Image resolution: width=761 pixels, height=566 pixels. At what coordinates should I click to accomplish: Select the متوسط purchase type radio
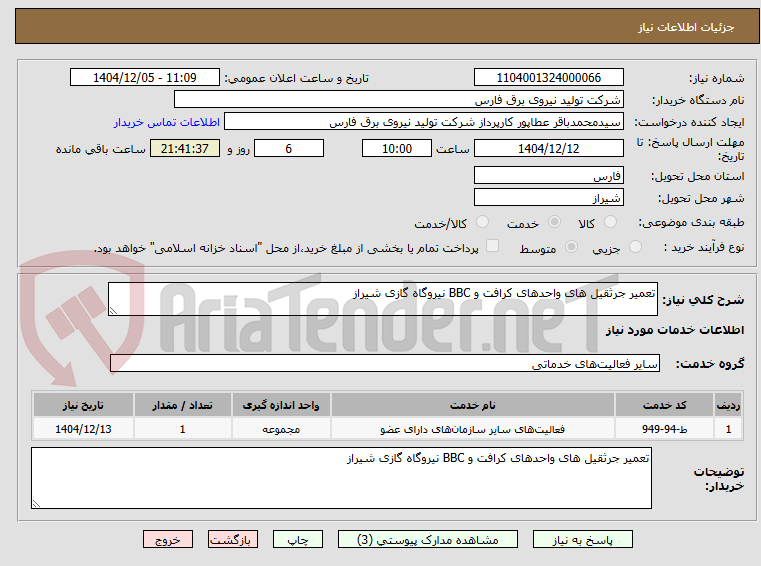(x=571, y=247)
